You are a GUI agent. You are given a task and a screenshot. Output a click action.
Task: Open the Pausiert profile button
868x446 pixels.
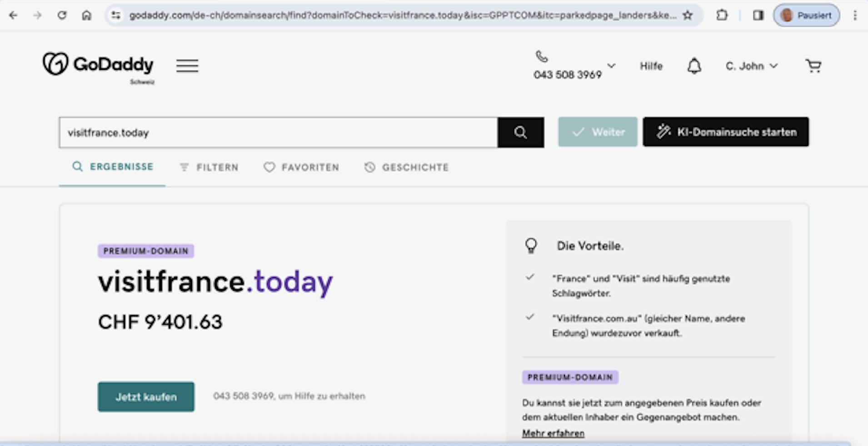(807, 15)
